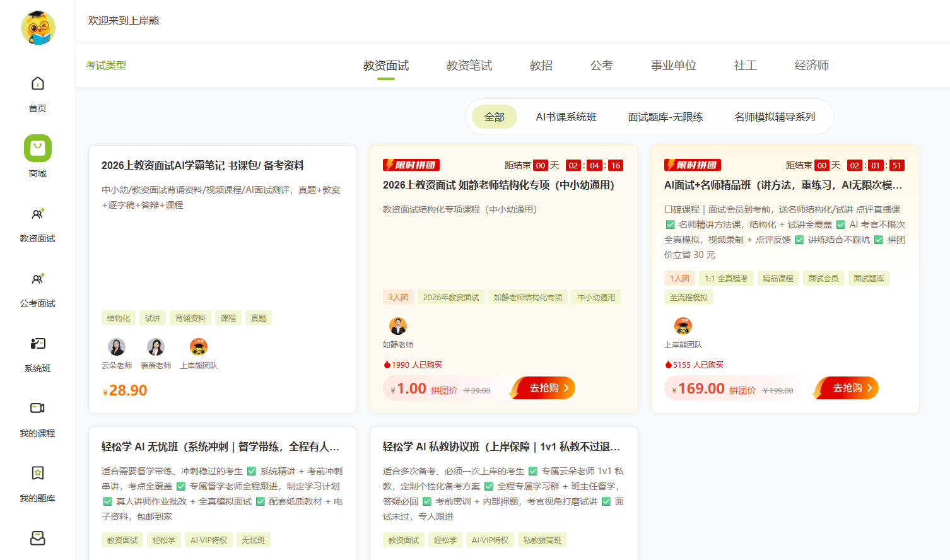Image resolution: width=950 pixels, height=560 pixels.
Task: Click the ¥169.00 拼团价 price
Action: [x=713, y=388]
